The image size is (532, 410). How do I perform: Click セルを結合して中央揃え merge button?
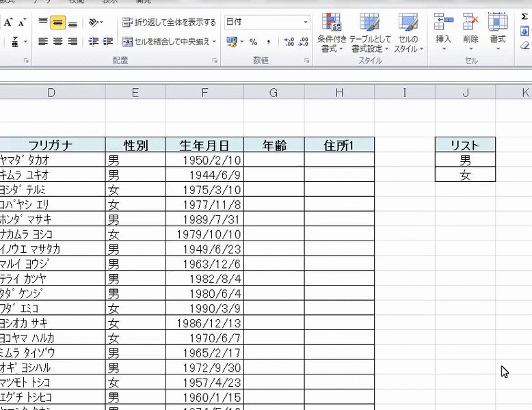[x=166, y=42]
